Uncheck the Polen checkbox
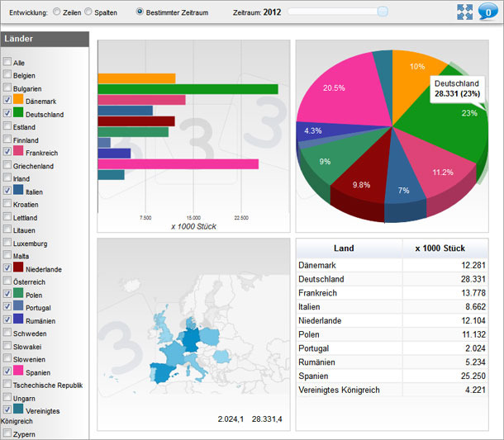This screenshot has width=504, height=440. (x=7, y=294)
